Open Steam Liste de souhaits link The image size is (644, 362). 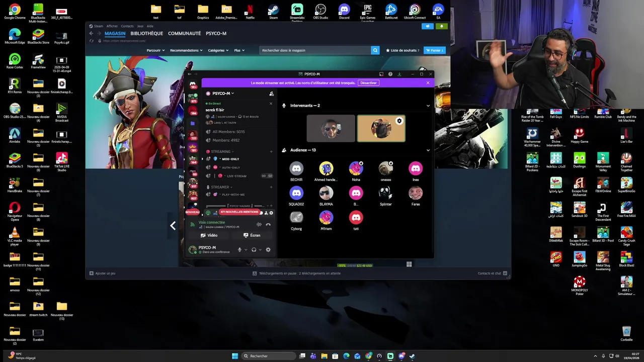pos(403,50)
